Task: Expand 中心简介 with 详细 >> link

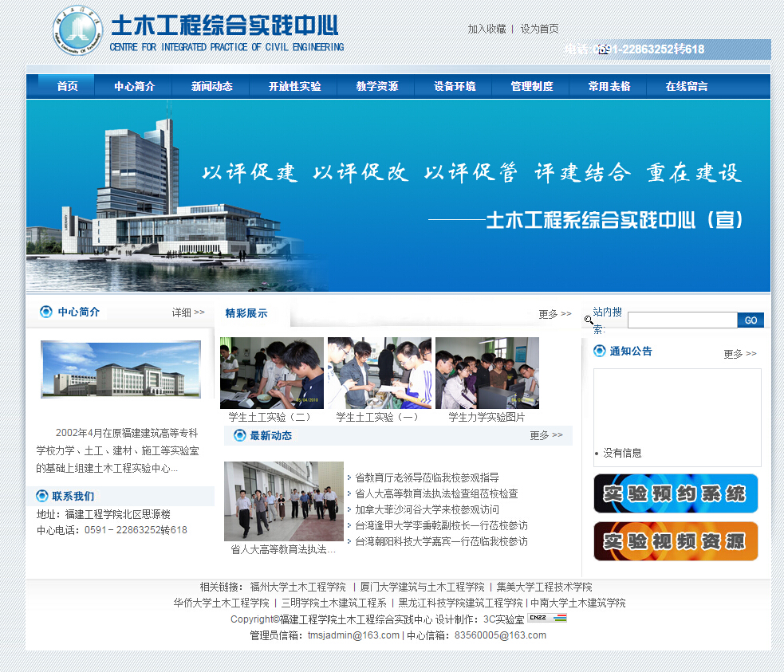Action: [x=188, y=312]
